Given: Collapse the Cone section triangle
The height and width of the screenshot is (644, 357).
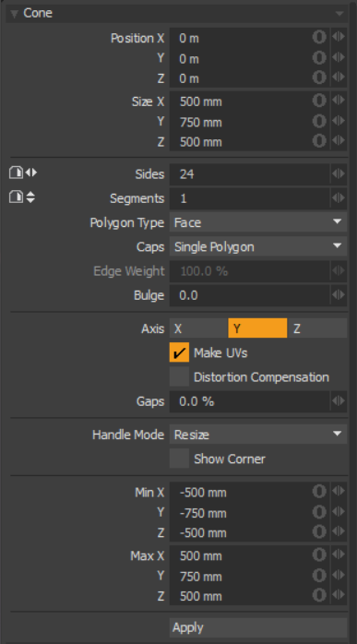Looking at the screenshot, I should (15, 14).
